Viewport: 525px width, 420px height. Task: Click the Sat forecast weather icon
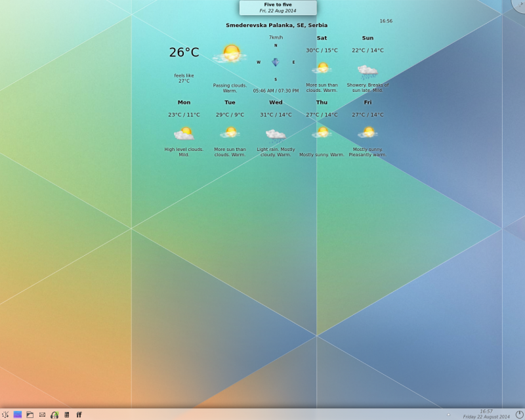coord(322,68)
